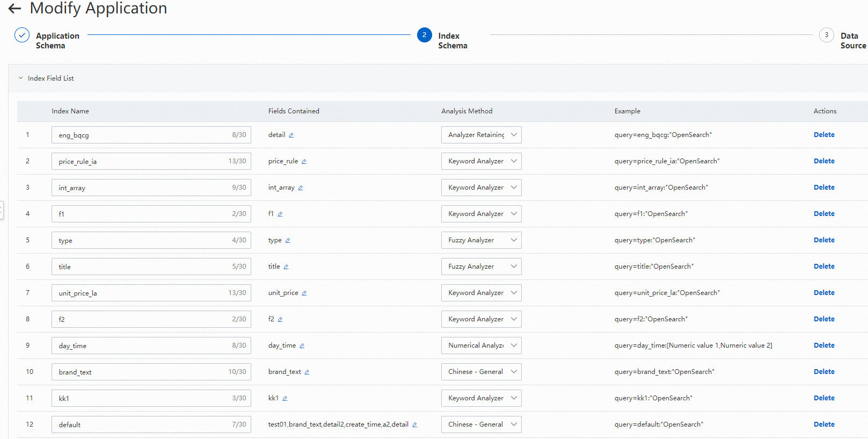
Task: Click the Index Schema step 2 circle
Action: click(425, 35)
